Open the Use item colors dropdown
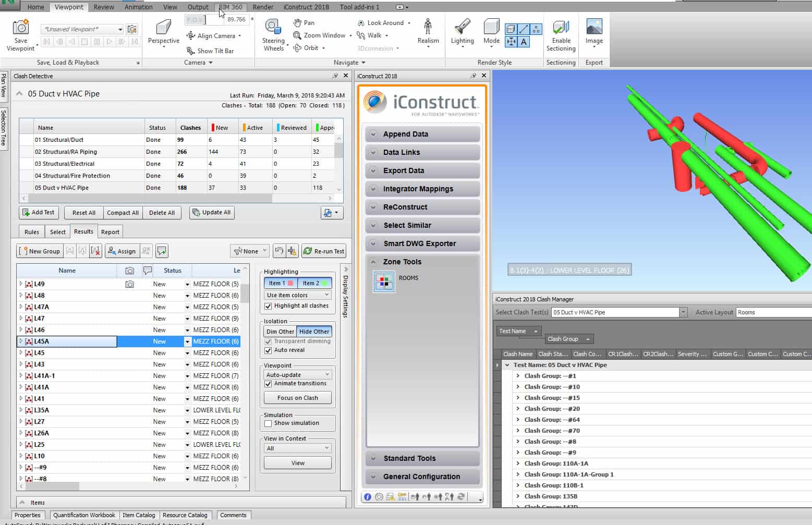The image size is (812, 525). (x=298, y=295)
